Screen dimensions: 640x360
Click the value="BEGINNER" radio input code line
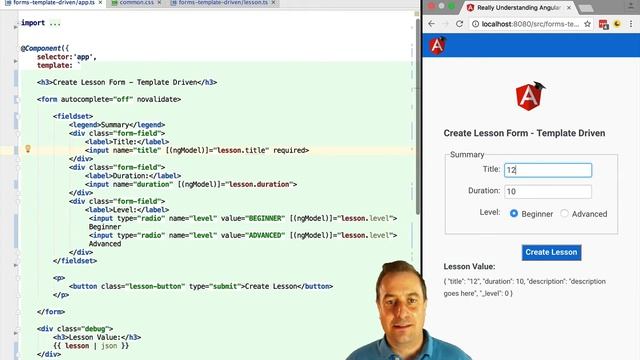[243, 218]
